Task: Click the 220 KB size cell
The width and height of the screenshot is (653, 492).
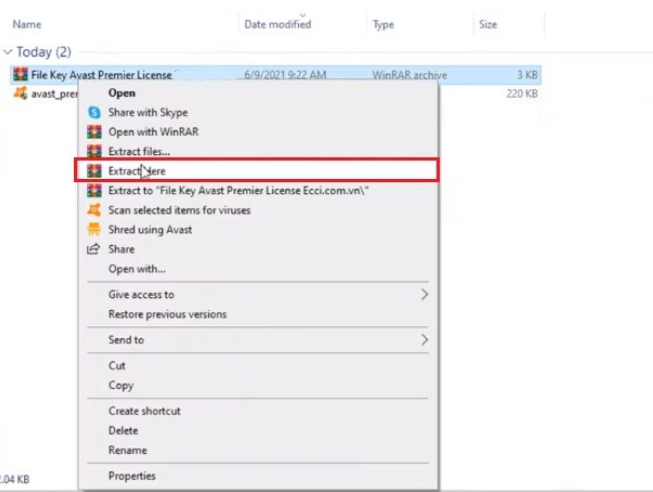Action: click(x=522, y=93)
